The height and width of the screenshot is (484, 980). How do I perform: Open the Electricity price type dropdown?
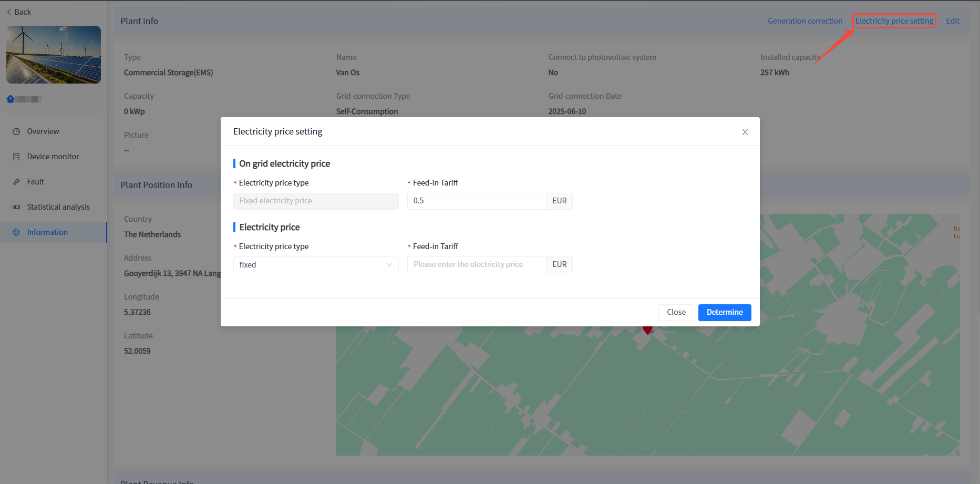coord(315,265)
